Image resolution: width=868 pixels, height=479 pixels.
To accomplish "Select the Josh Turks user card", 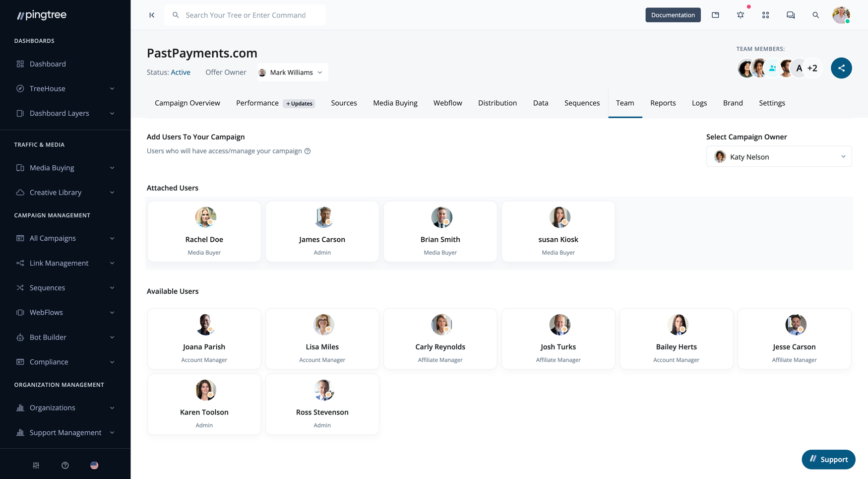I will [558, 339].
